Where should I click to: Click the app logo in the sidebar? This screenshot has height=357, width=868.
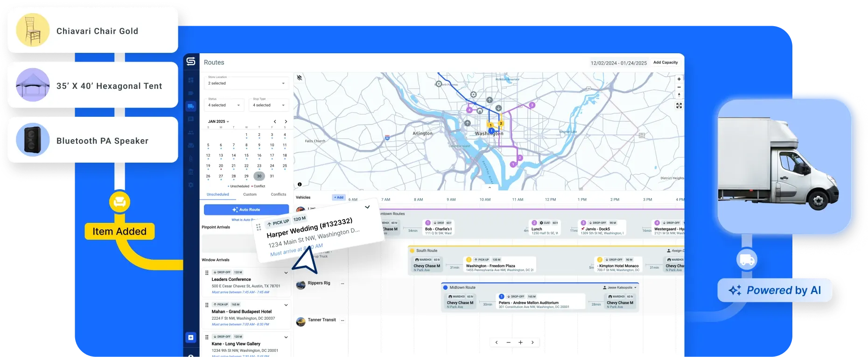[191, 61]
